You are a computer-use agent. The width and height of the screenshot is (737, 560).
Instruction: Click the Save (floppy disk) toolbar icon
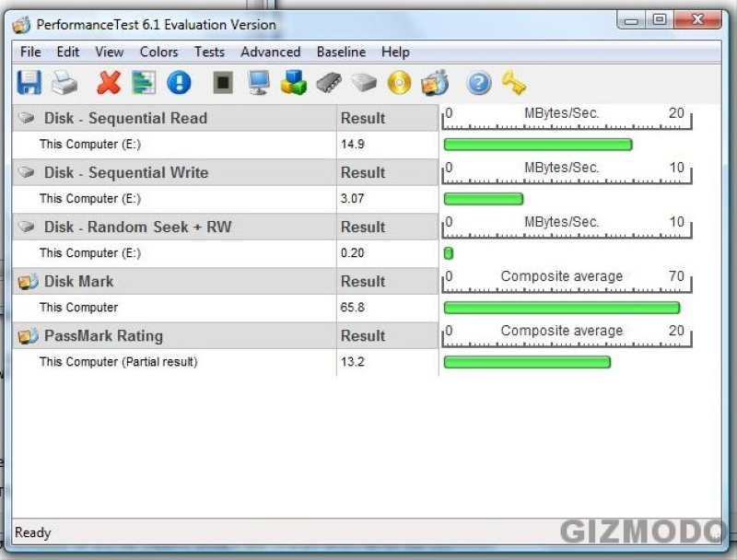click(x=29, y=83)
